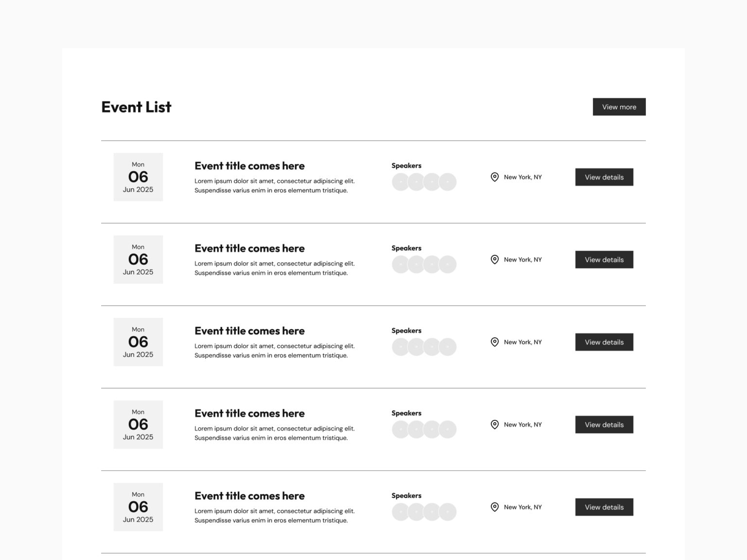The width and height of the screenshot is (747, 560).
Task: Select View details for fifth event
Action: [604, 507]
